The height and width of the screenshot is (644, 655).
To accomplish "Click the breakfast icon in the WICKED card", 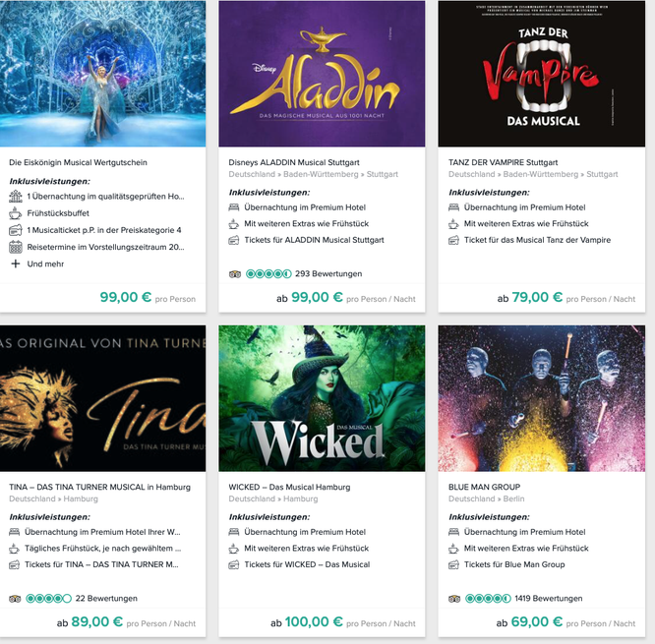I will click(234, 549).
